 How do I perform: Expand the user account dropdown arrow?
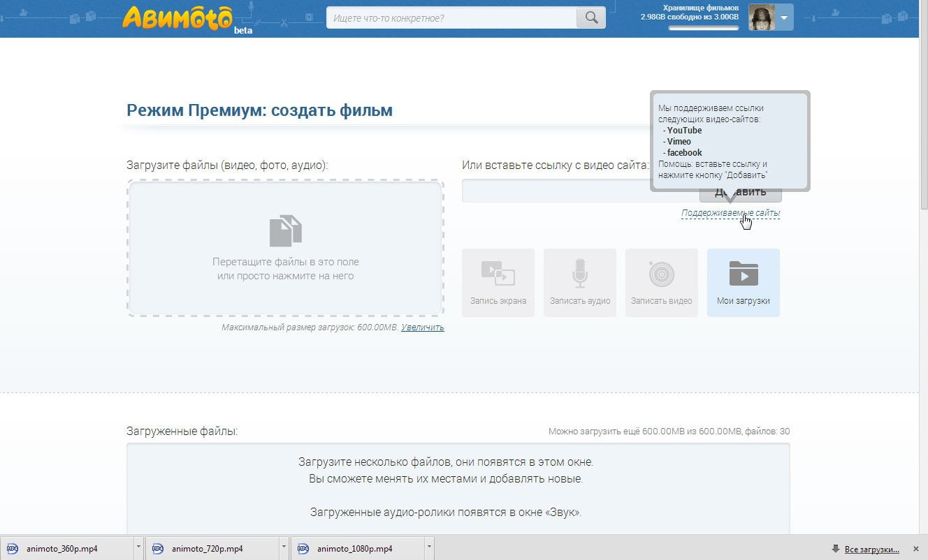pos(784,17)
